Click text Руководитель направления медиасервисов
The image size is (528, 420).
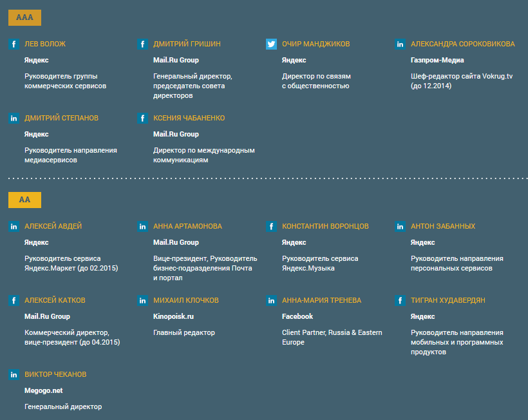(71, 155)
